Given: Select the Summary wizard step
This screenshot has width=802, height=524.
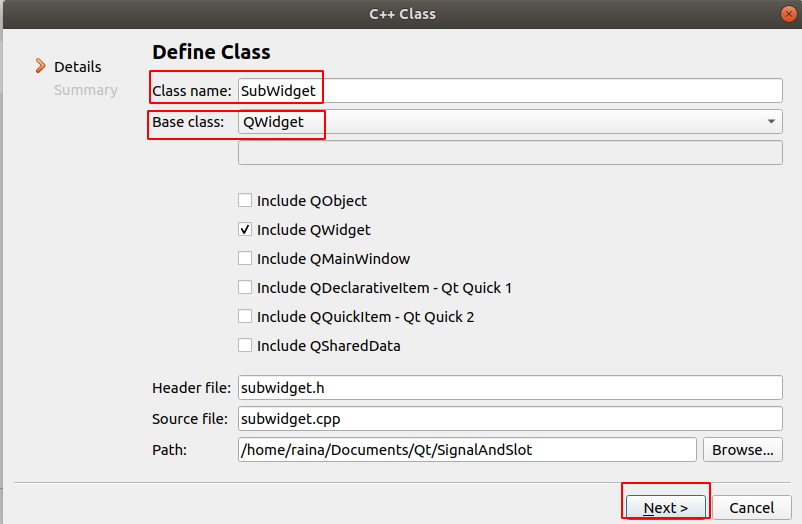Looking at the screenshot, I should coord(86,90).
